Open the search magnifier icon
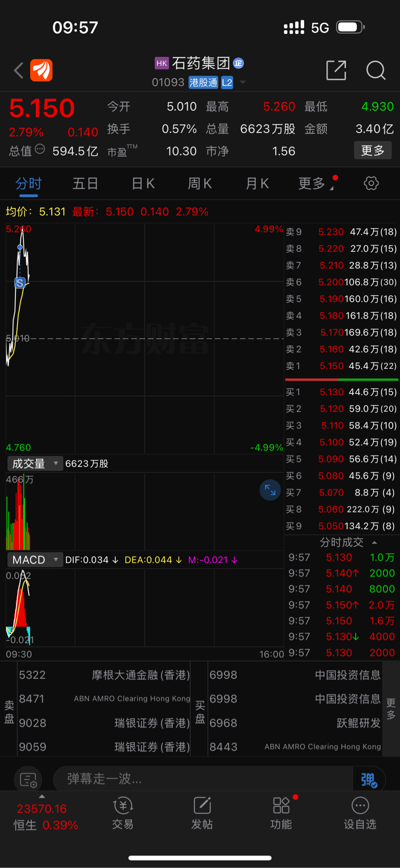Screen dimensions: 400x868 pos(376,70)
